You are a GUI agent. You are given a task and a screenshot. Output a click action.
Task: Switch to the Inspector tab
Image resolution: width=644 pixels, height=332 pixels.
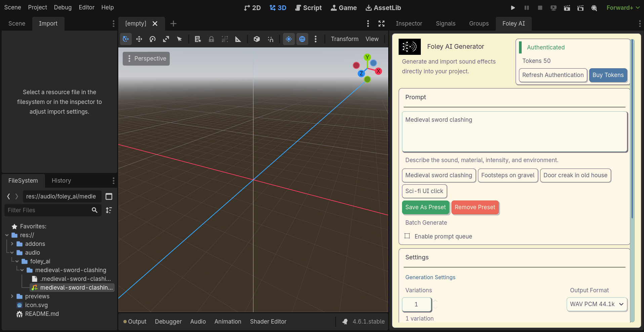click(x=409, y=24)
